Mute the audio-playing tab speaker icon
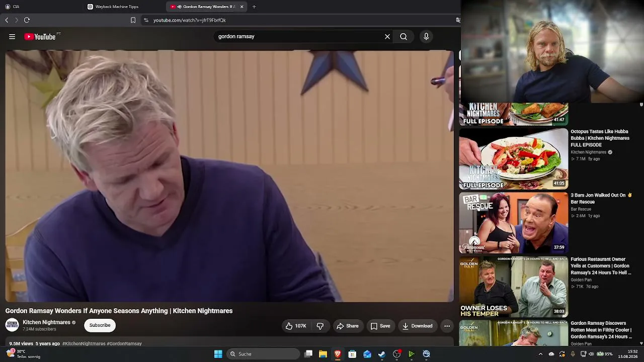This screenshot has width=644, height=362. (x=179, y=7)
